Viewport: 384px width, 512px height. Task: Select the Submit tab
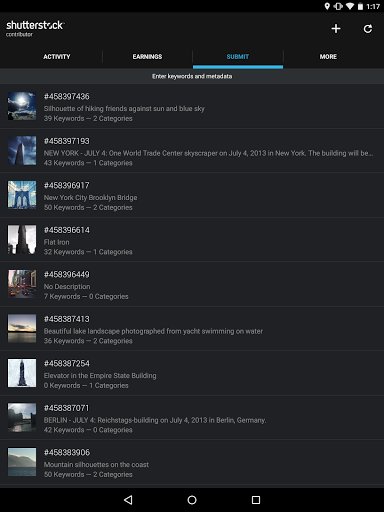[238, 57]
